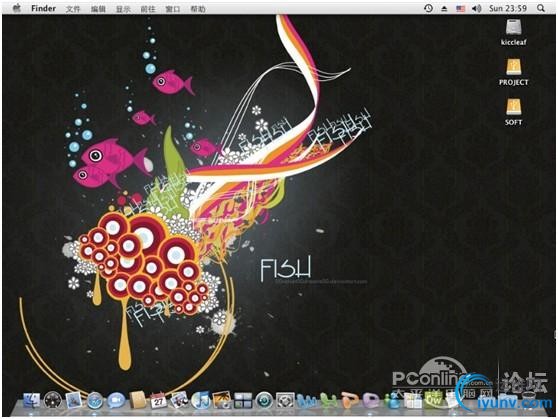Launch Safari compass icon in Dock

click(x=95, y=400)
